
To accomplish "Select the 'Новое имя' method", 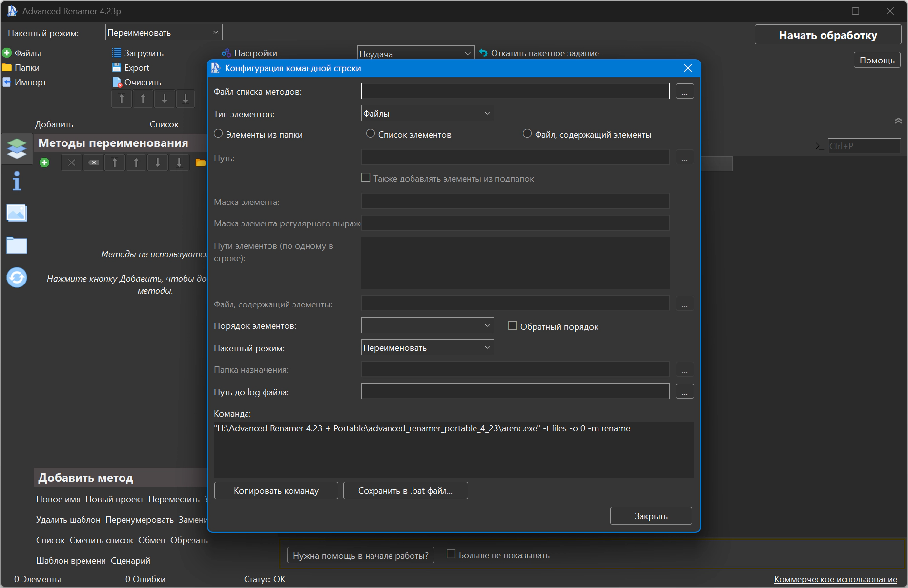I will (58, 499).
